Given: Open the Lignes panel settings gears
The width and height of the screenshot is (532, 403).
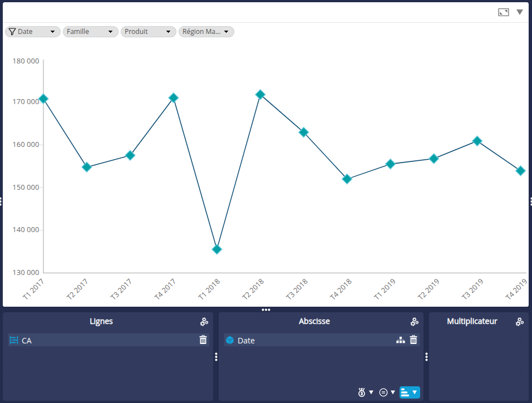Looking at the screenshot, I should tap(204, 322).
